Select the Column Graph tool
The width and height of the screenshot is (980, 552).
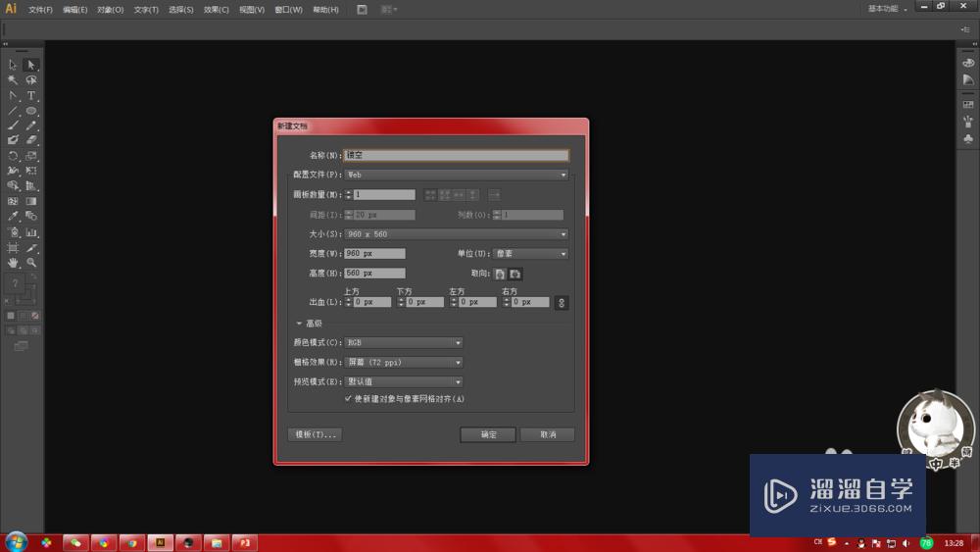coord(31,232)
